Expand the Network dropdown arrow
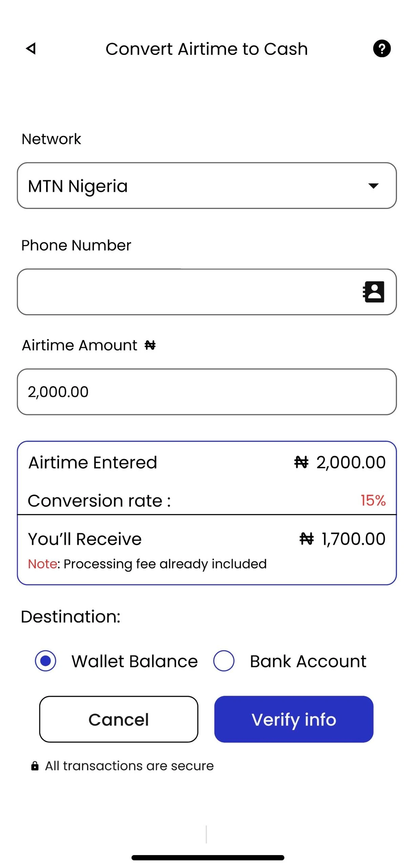 [373, 186]
